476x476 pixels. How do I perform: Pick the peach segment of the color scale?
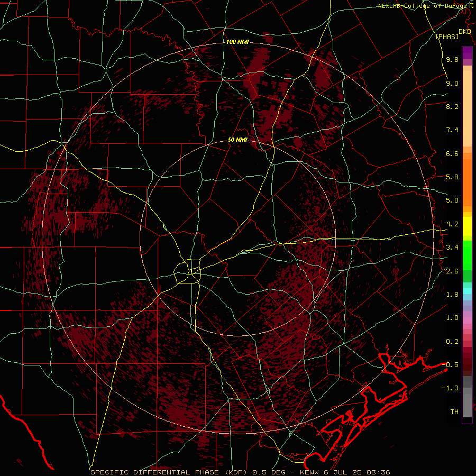click(x=467, y=109)
